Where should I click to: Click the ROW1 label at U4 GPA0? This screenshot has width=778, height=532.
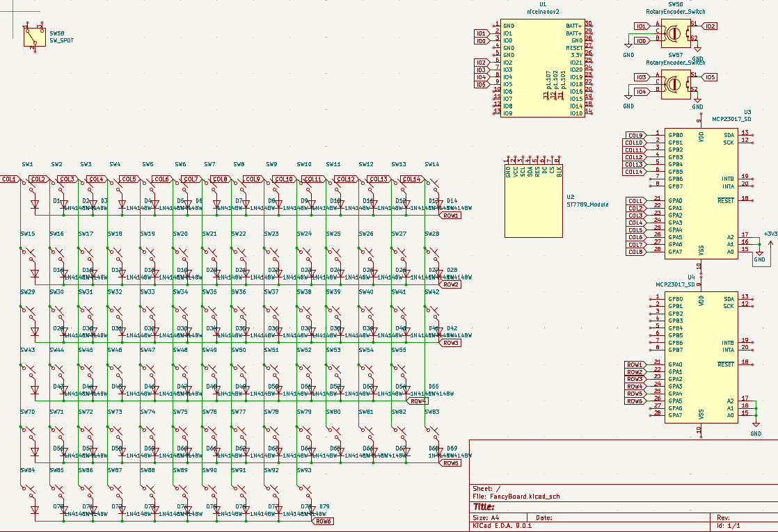[x=634, y=365]
